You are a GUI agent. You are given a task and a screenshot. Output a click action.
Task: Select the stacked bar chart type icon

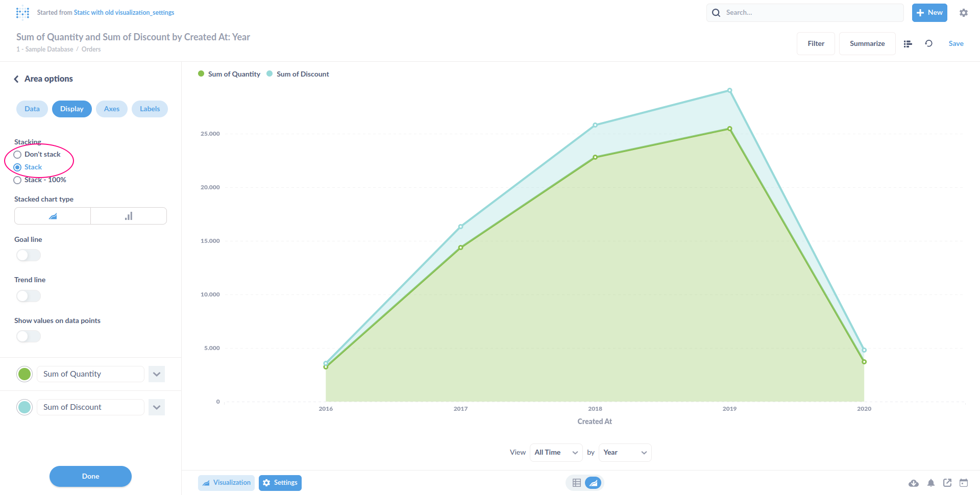tap(128, 215)
